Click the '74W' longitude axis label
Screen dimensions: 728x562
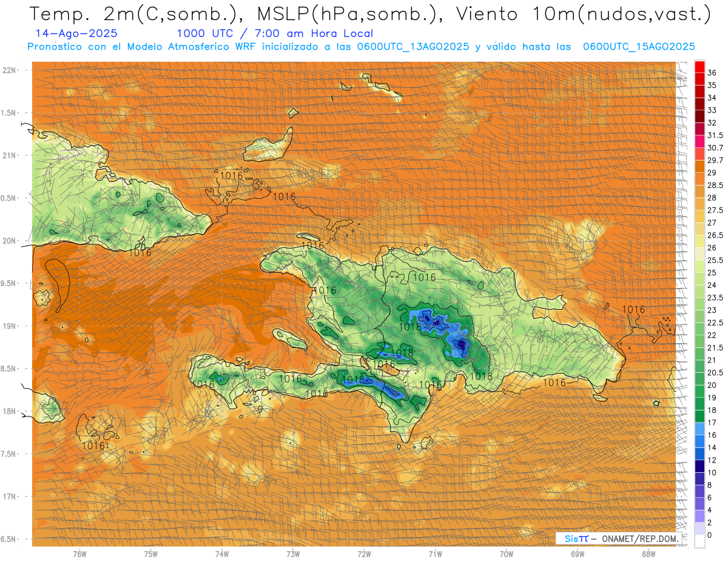coord(221,554)
